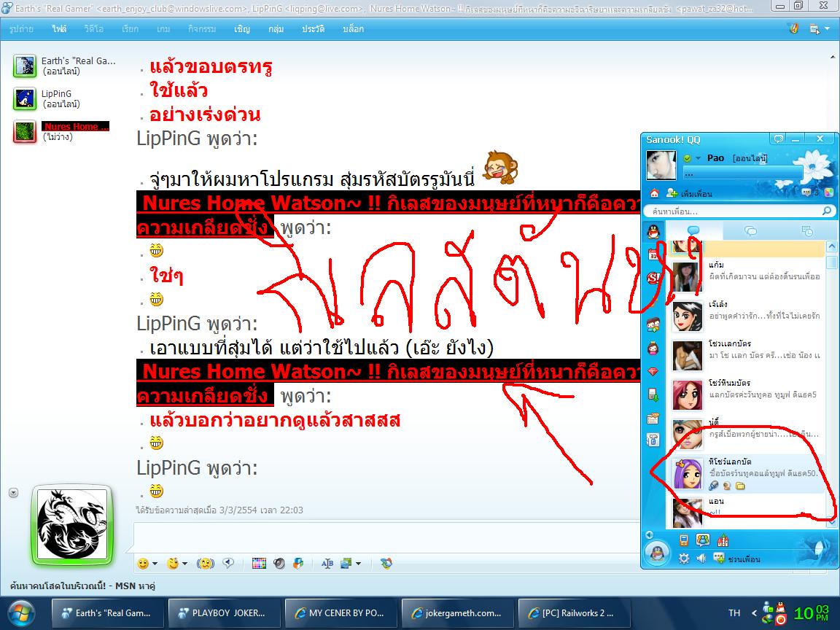This screenshot has width=840, height=630.
Task: Open the colorful cubes activities icon
Action: point(297,564)
